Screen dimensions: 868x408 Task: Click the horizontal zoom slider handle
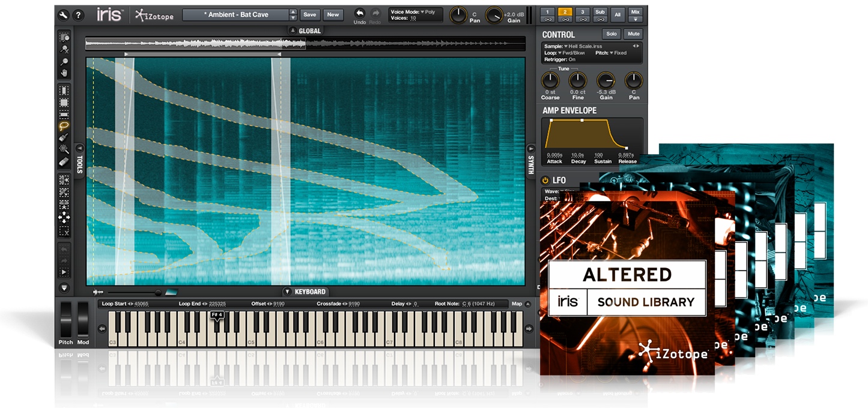click(158, 292)
